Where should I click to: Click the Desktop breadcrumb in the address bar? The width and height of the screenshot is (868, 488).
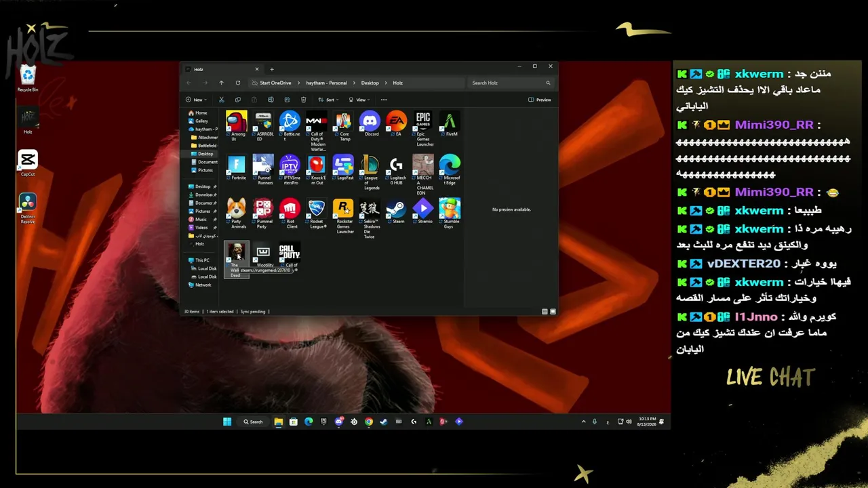(x=370, y=83)
